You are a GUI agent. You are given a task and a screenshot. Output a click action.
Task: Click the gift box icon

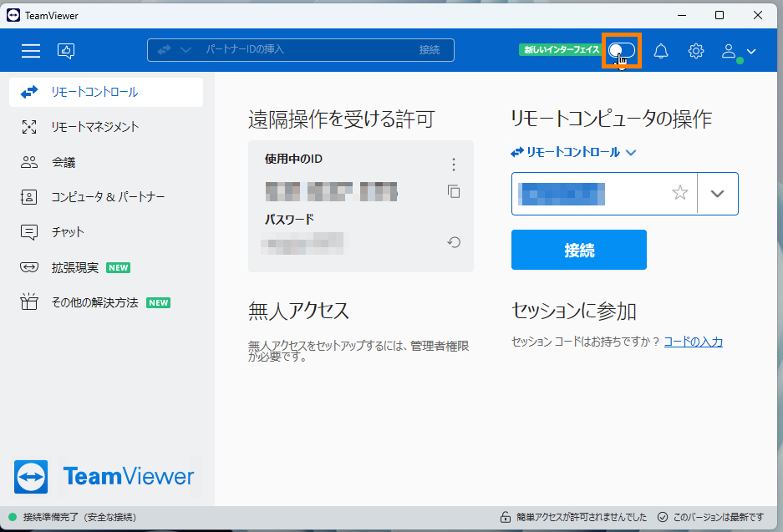coord(29,301)
